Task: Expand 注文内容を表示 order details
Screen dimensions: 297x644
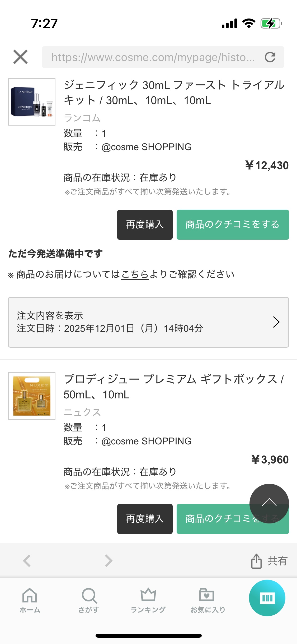Action: (148, 322)
